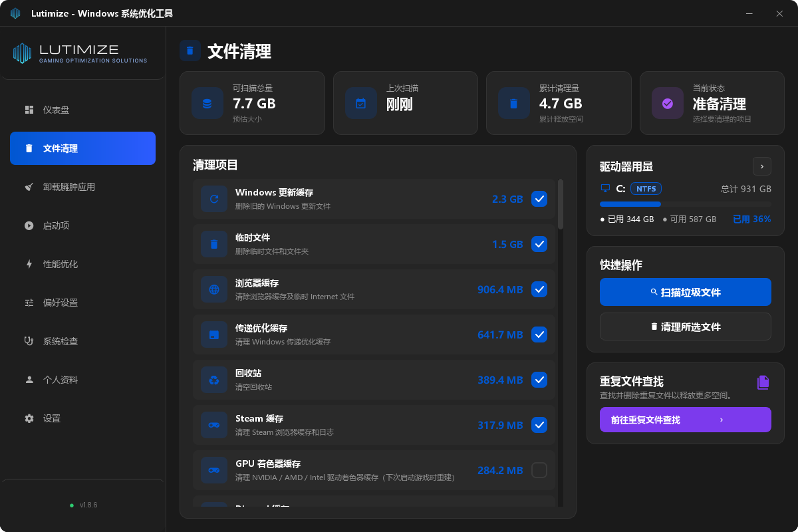Uncheck the 传递优化缓存 checkbox

[x=539, y=334]
